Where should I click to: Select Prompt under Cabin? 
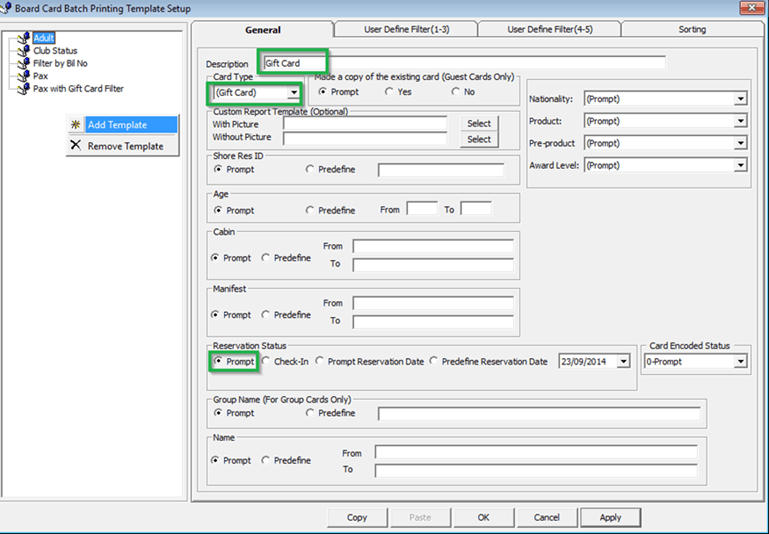pos(215,257)
